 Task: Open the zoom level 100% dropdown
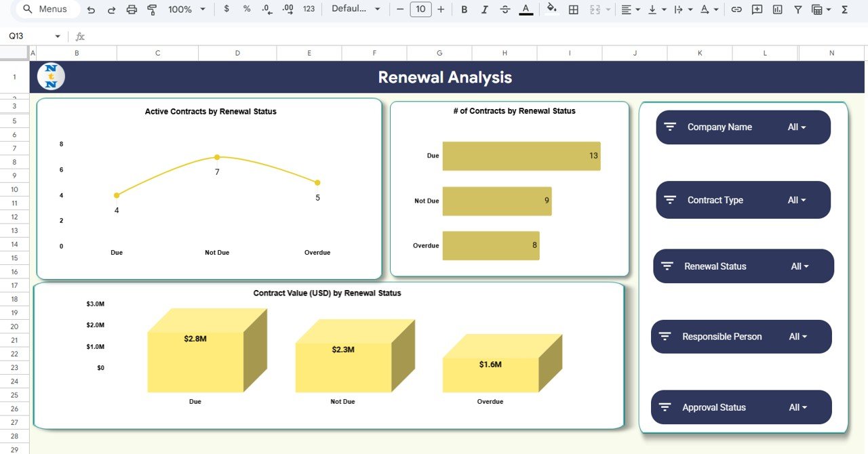tap(184, 9)
